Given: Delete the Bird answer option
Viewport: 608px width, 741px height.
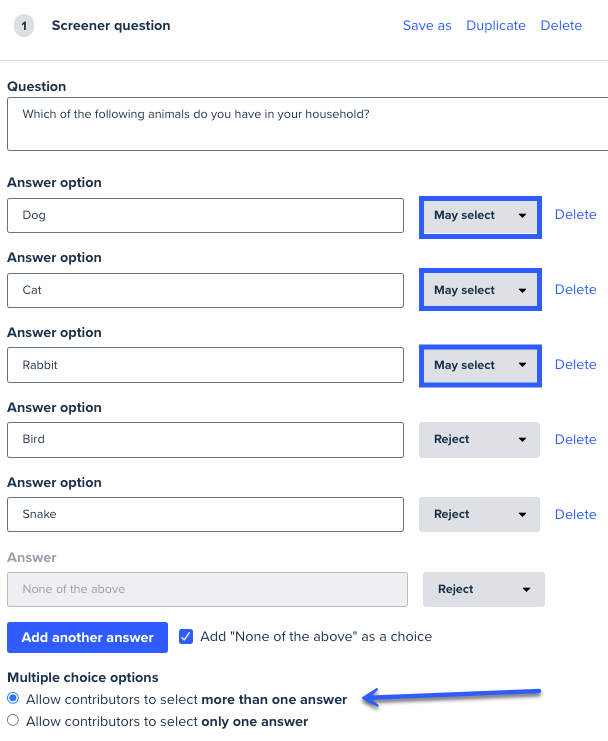Looking at the screenshot, I should (575, 440).
